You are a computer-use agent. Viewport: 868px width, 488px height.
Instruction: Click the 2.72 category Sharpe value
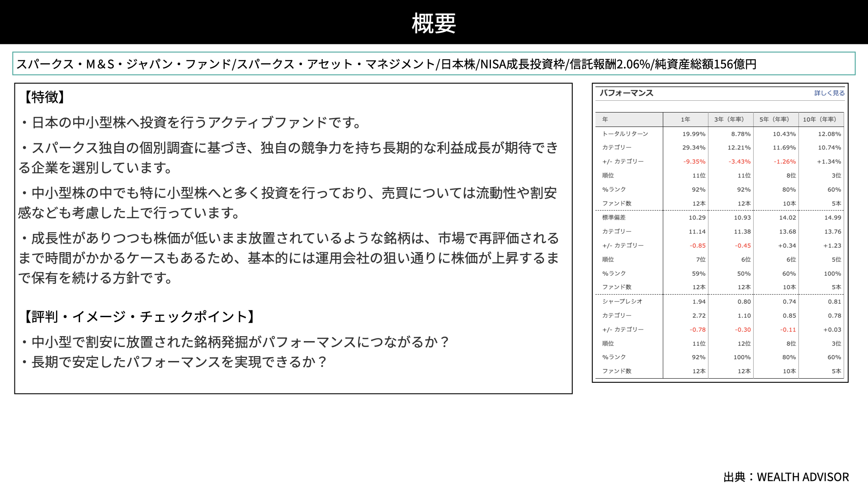pyautogui.click(x=699, y=315)
